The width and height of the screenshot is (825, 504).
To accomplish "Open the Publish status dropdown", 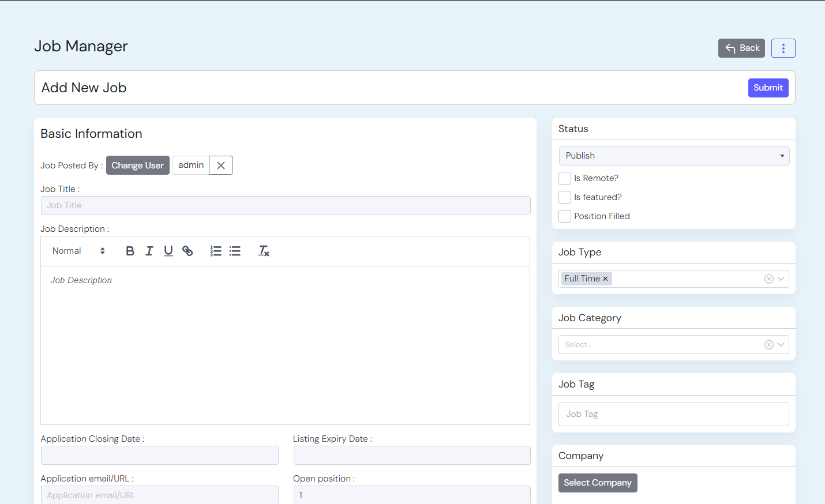I will (674, 156).
